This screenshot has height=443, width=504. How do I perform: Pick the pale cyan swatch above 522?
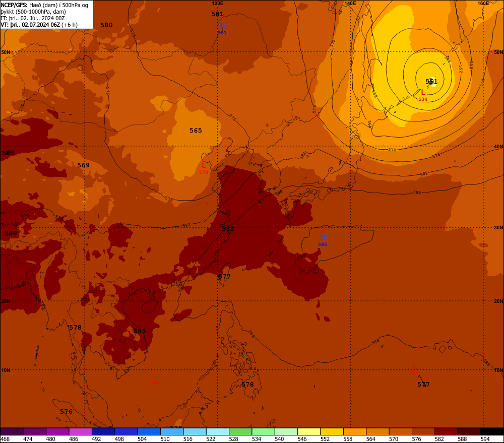[x=218, y=432]
